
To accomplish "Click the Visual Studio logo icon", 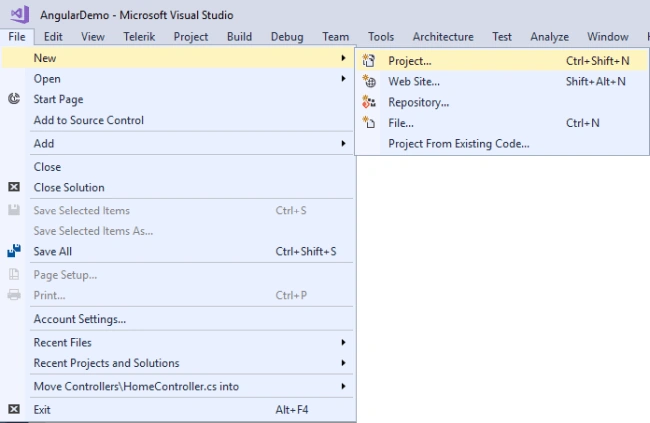I will pos(20,15).
